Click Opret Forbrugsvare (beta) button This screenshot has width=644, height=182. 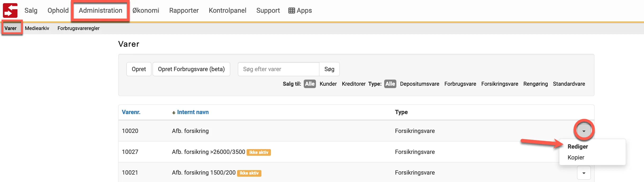click(191, 69)
